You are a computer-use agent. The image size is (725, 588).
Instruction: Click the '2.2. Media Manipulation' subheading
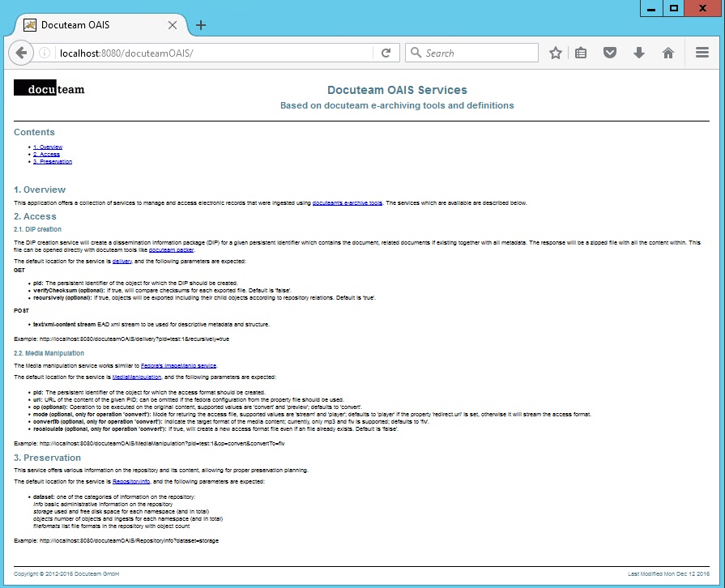tap(49, 353)
